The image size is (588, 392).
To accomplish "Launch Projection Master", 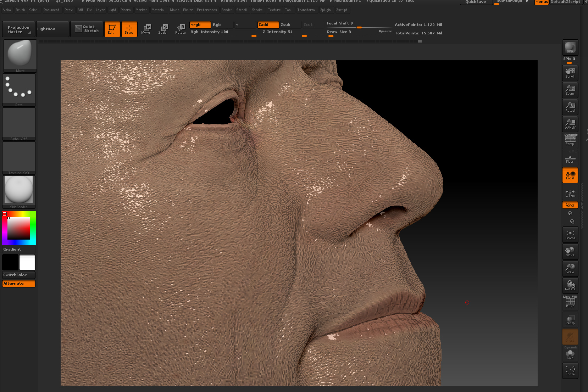I will click(18, 29).
